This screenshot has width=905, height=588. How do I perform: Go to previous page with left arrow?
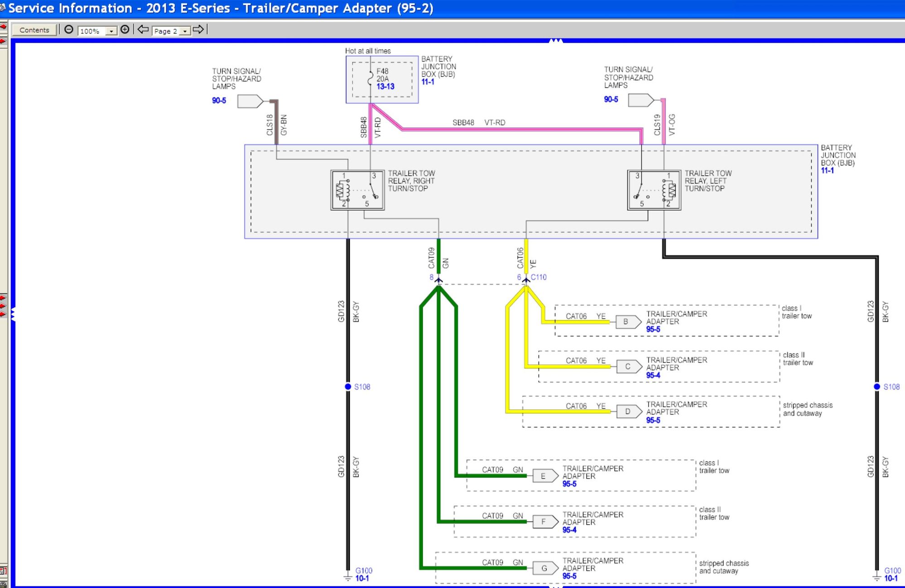(x=143, y=30)
